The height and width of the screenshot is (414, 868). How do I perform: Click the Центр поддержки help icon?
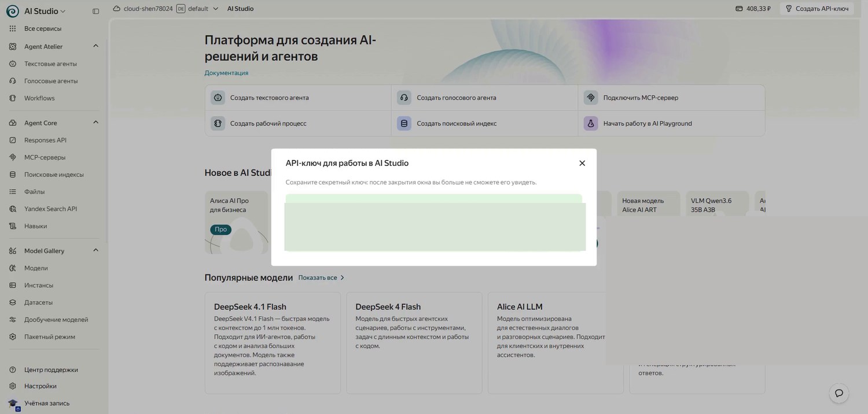(13, 369)
